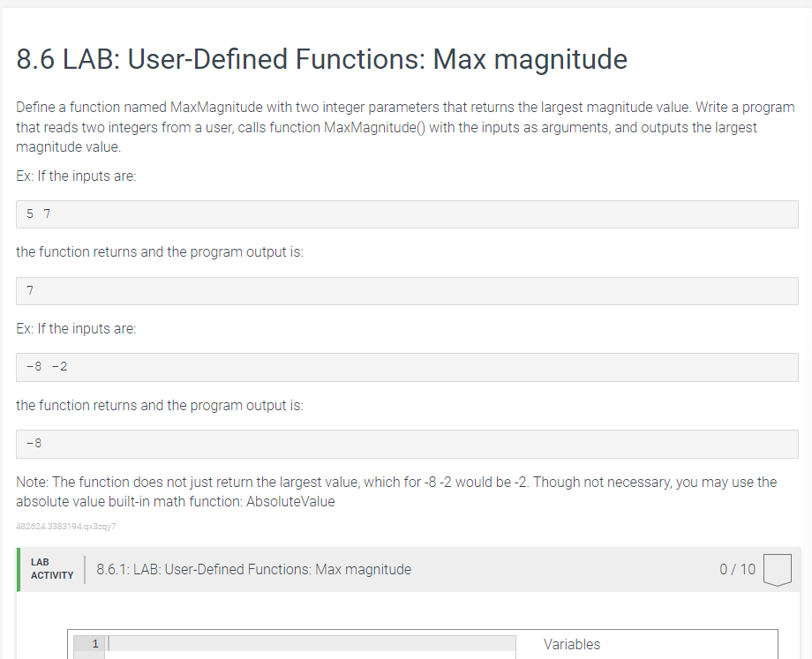Click the output box showing 7
812x659 pixels.
click(407, 291)
